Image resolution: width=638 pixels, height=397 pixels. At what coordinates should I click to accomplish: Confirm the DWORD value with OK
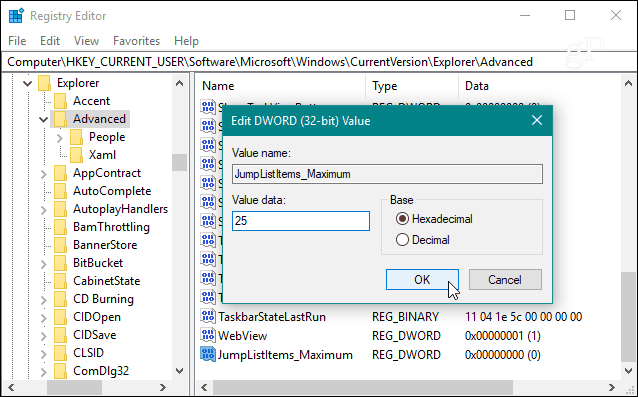point(422,279)
